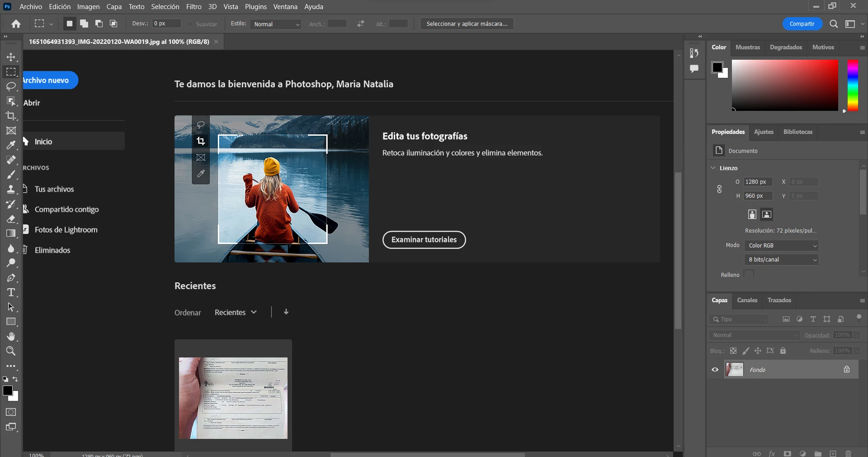
Task: Set canvas orientation to landscape
Action: click(x=767, y=214)
